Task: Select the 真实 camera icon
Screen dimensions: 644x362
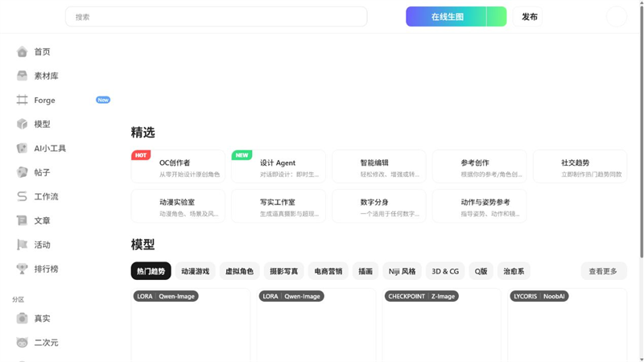Action: tap(23, 318)
